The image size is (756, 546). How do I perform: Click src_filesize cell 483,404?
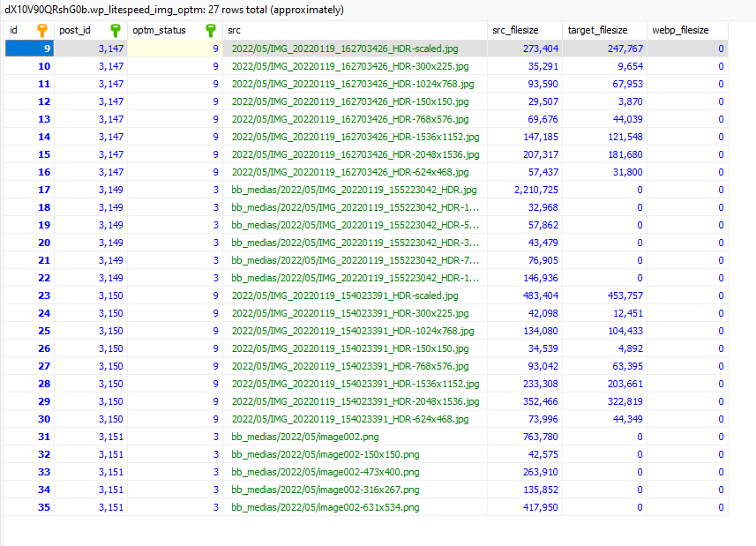tap(525, 295)
